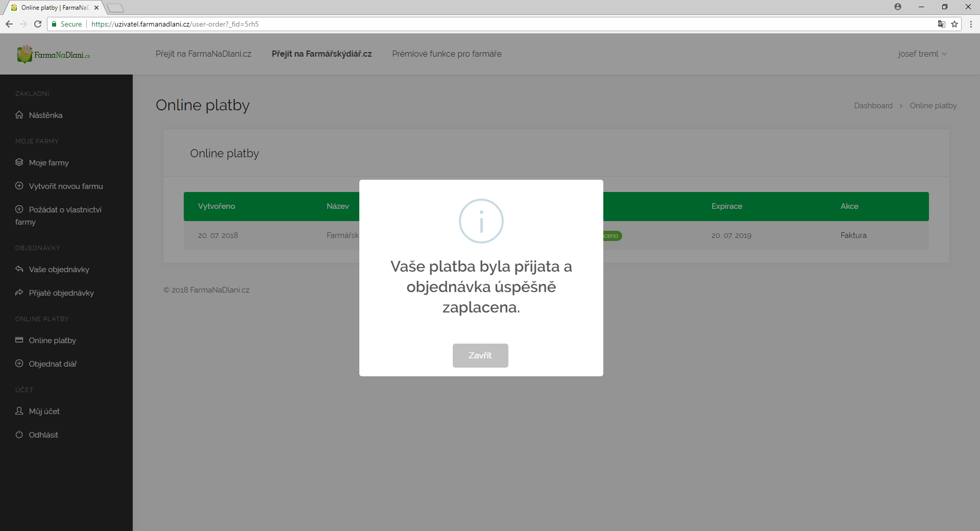Click the Odhlásit power icon
Screen dimensions: 980x531
(x=19, y=435)
